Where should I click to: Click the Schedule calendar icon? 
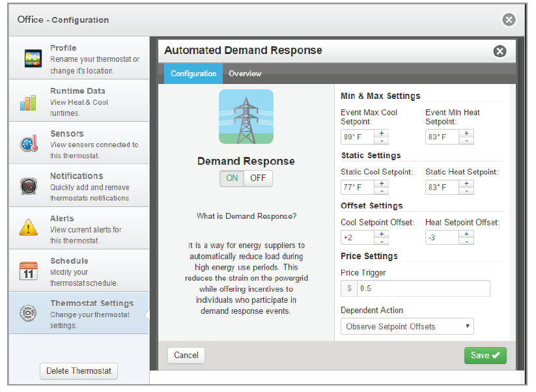29,271
